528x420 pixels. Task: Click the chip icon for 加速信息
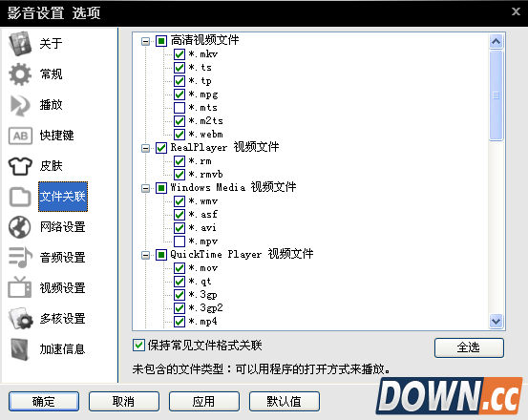tap(19, 349)
